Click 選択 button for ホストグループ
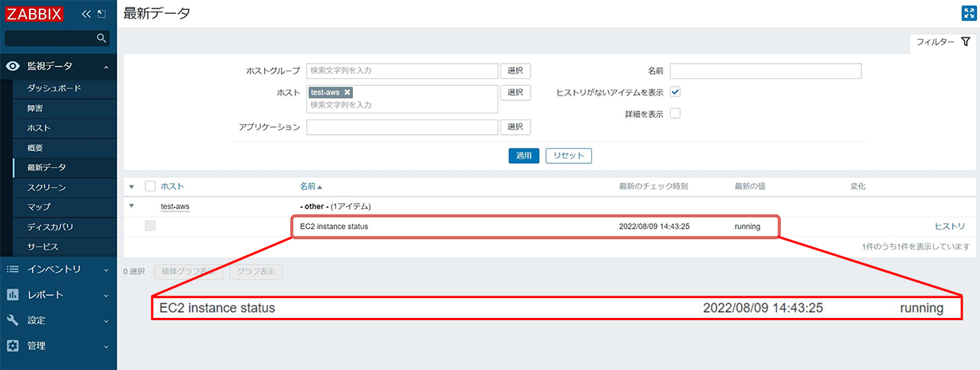Viewport: 980px width, 370px height. (x=515, y=70)
